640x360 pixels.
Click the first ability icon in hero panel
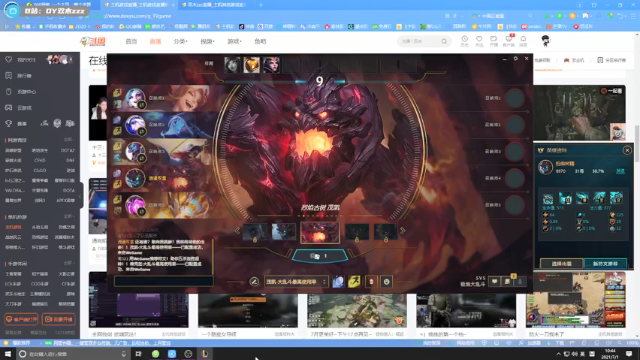548,198
